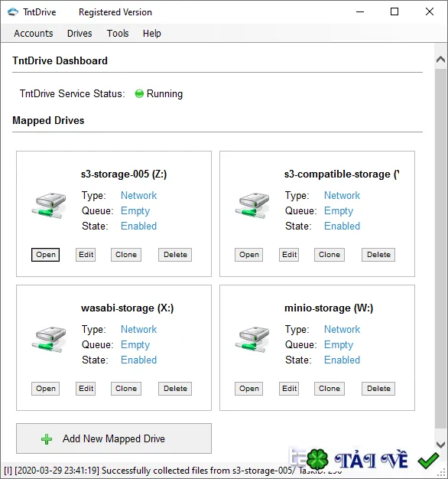The image size is (448, 479).
Task: Click the s3-storage-005 network drive icon
Action: click(49, 206)
